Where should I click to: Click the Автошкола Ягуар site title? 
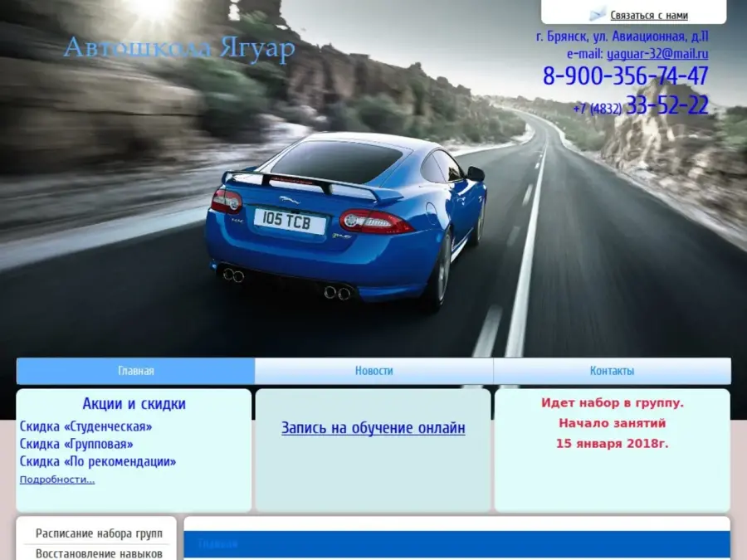coord(179,50)
